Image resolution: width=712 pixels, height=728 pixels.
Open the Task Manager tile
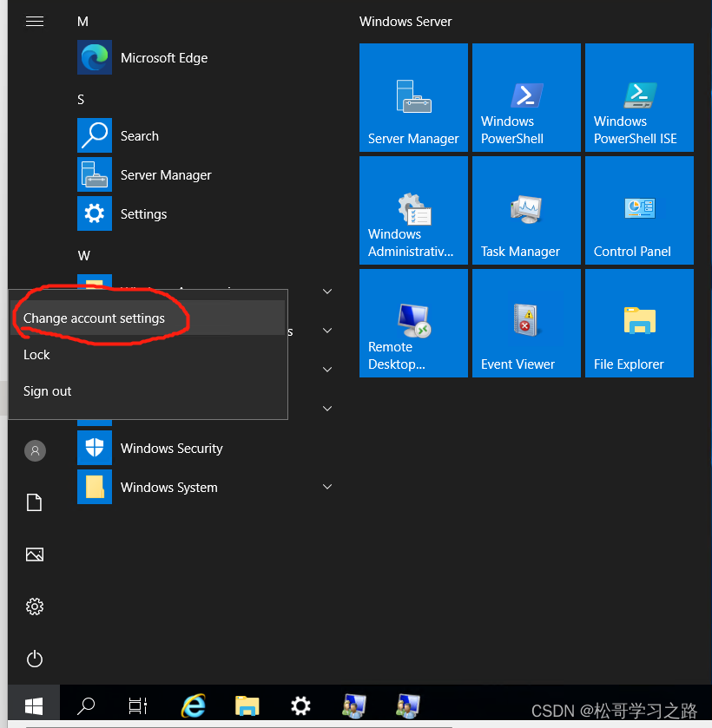(526, 210)
